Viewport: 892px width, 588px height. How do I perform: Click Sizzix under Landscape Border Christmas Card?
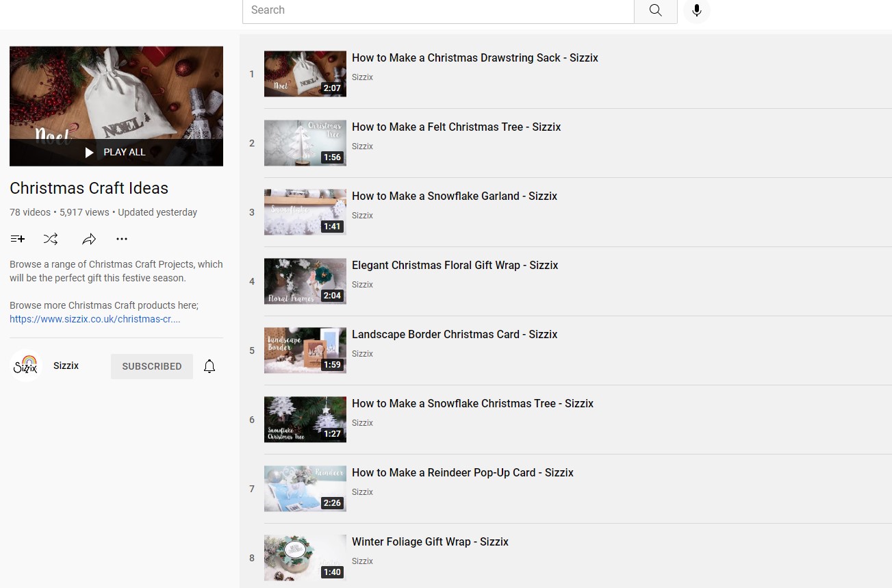pyautogui.click(x=362, y=354)
